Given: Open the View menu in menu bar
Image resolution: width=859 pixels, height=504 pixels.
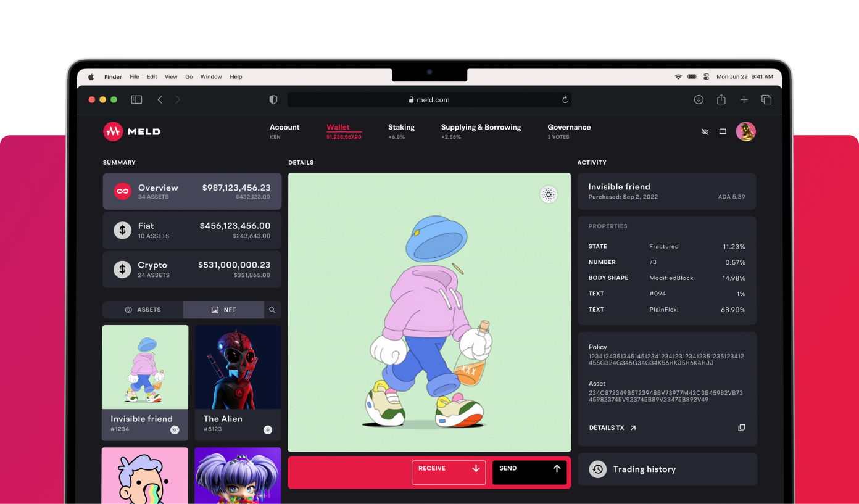Looking at the screenshot, I should tap(171, 77).
